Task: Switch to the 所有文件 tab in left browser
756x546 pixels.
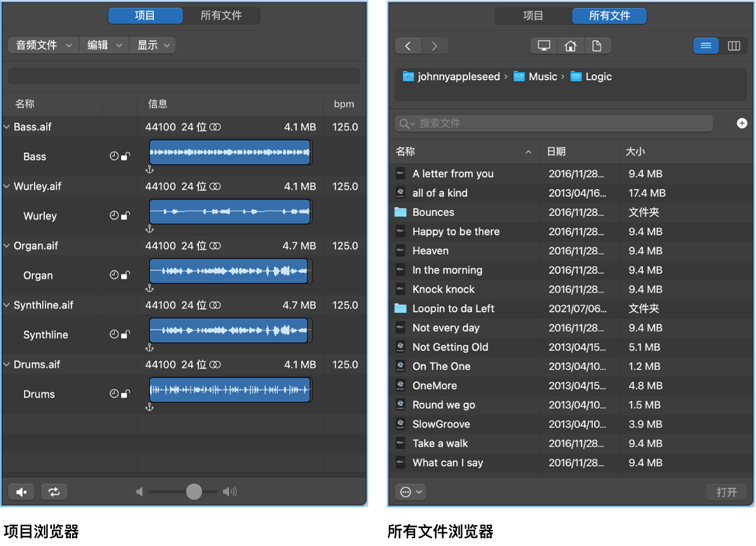Action: coord(223,16)
